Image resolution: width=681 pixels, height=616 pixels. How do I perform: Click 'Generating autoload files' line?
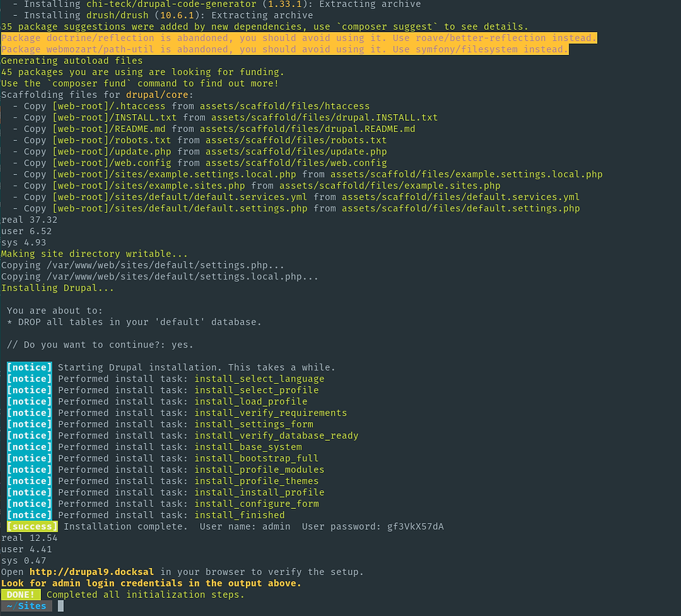pos(72,60)
